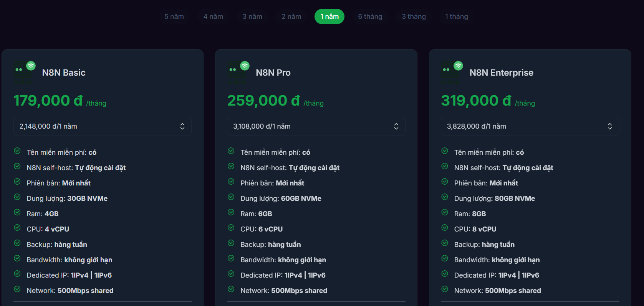The width and height of the screenshot is (644, 306).
Task: Open N8N Basic 2,148,000 đ/1 năm dropdown
Action: click(x=103, y=126)
